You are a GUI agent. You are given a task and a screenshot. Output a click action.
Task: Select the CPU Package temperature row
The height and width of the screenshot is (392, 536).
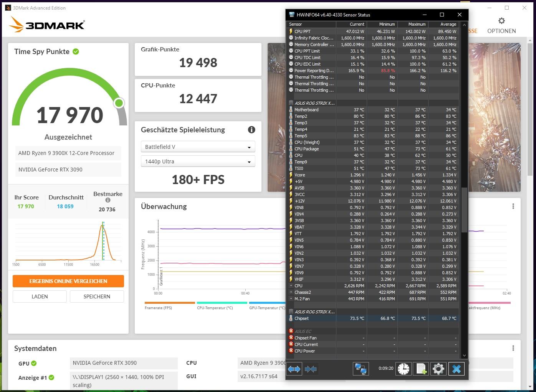coord(373,149)
